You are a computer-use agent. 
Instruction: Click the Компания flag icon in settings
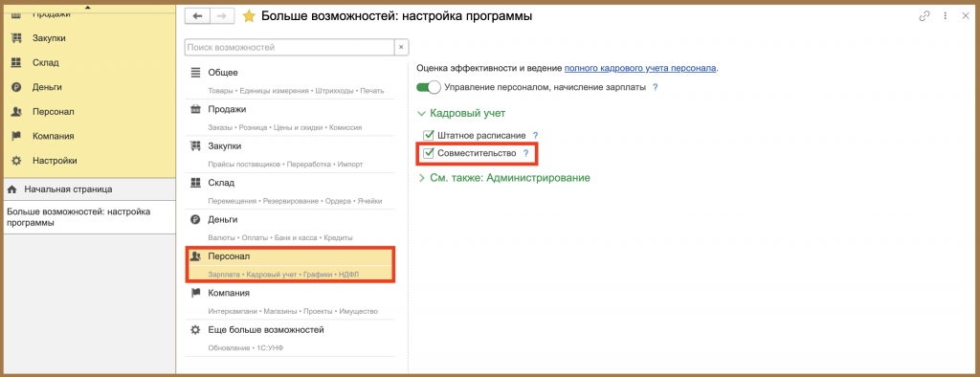[195, 293]
